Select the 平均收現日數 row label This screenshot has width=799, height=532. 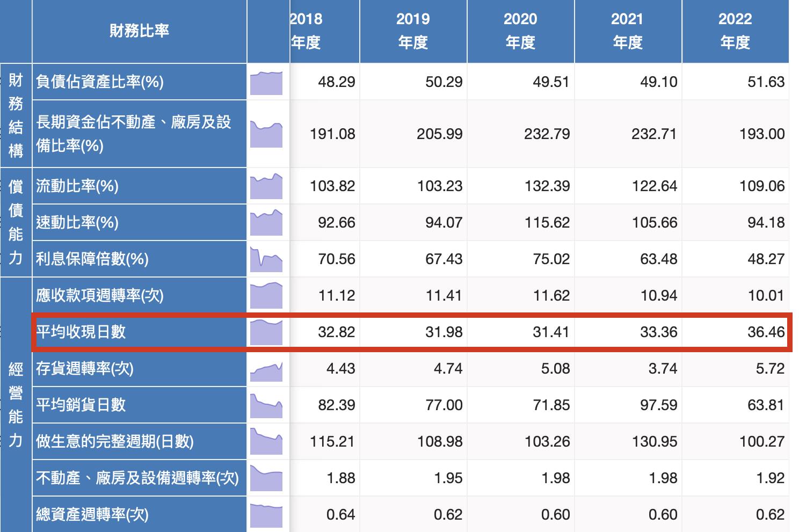[81, 332]
